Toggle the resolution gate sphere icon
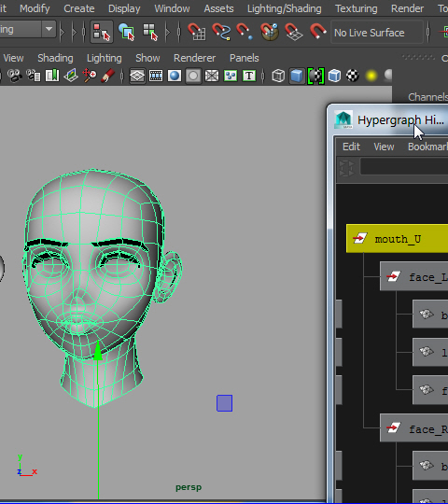The image size is (448, 504). tap(175, 76)
